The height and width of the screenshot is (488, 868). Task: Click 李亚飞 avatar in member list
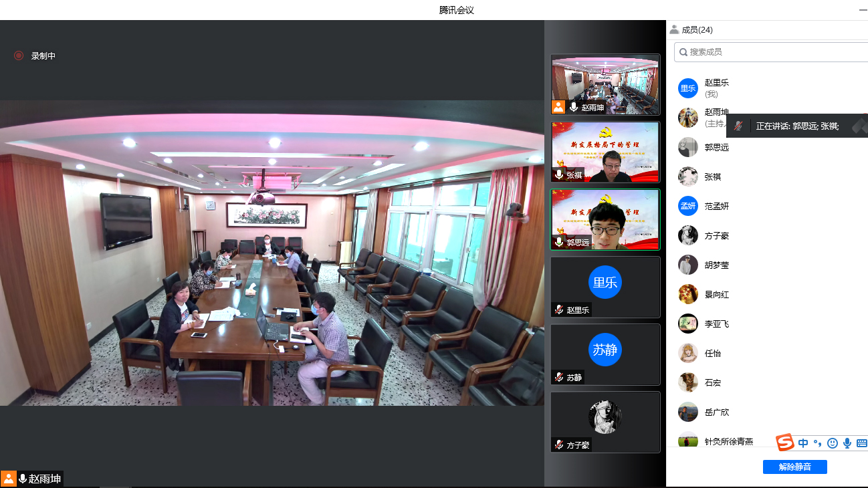click(688, 324)
